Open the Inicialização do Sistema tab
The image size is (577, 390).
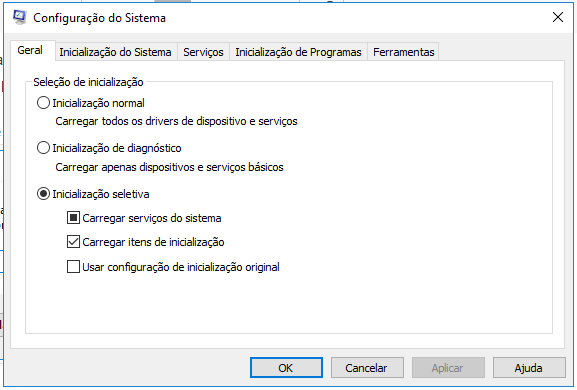(x=116, y=52)
